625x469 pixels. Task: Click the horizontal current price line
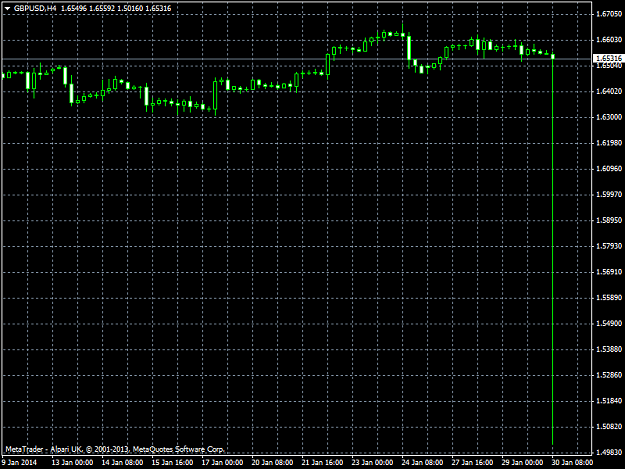(x=297, y=59)
